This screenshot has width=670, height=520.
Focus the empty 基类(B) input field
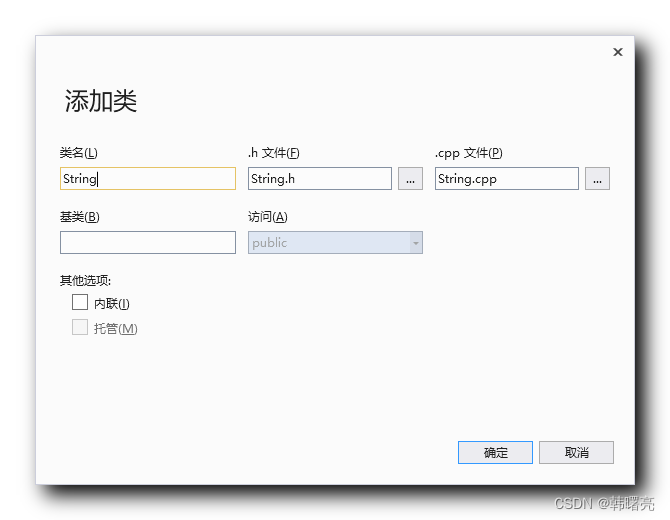[148, 243]
